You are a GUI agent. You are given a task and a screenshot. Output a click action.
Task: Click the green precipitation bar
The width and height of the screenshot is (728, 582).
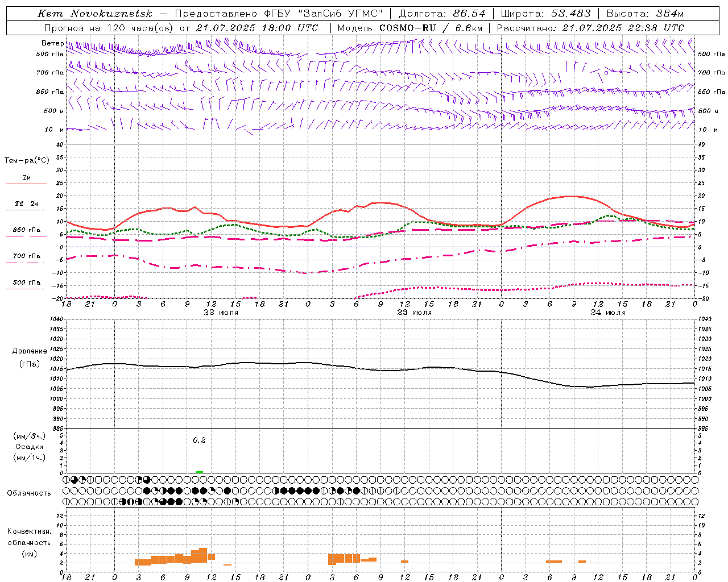[x=199, y=472]
